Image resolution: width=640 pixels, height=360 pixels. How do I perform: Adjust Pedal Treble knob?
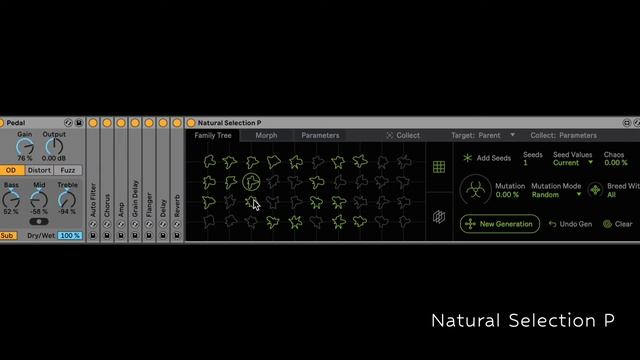[67, 200]
